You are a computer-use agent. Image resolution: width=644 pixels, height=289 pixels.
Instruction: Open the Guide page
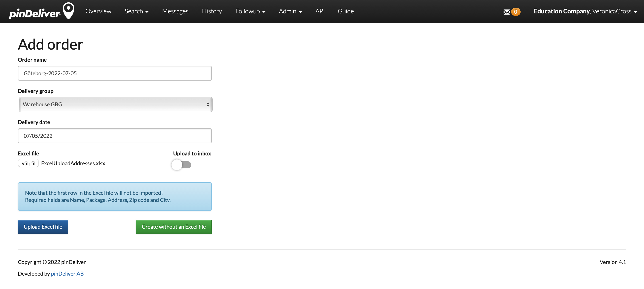(x=345, y=11)
